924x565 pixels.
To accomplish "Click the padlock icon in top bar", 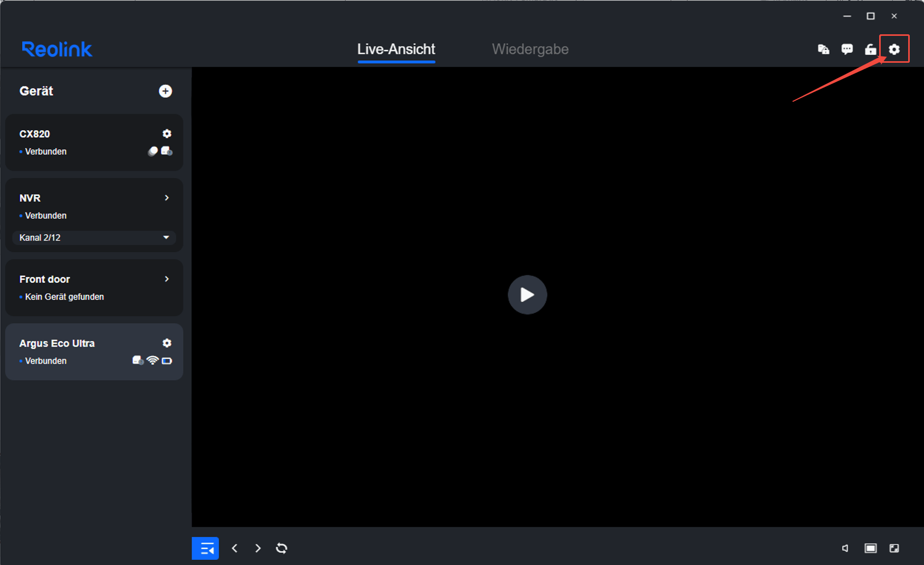I will click(870, 49).
